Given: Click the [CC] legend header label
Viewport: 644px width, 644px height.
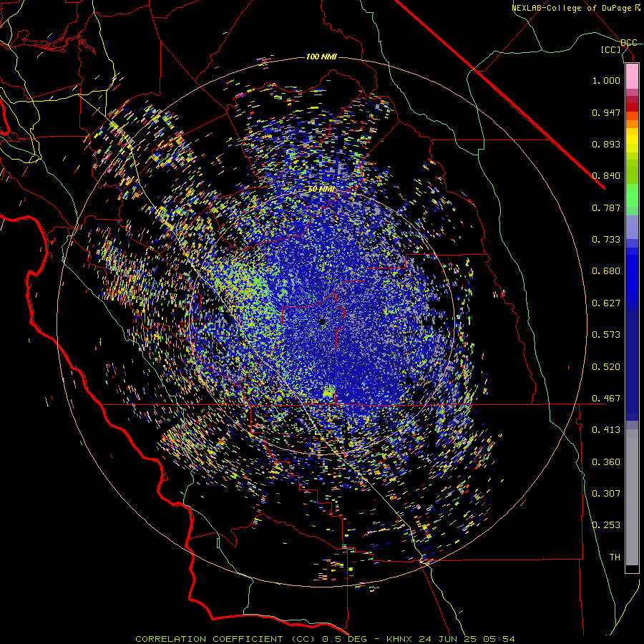Looking at the screenshot, I should tap(611, 50).
